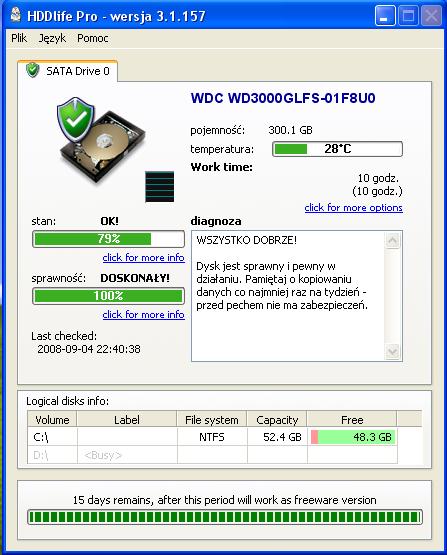Screen dimensions: 447x555
Task: Select the C:\ volume row
Action: (x=212, y=437)
